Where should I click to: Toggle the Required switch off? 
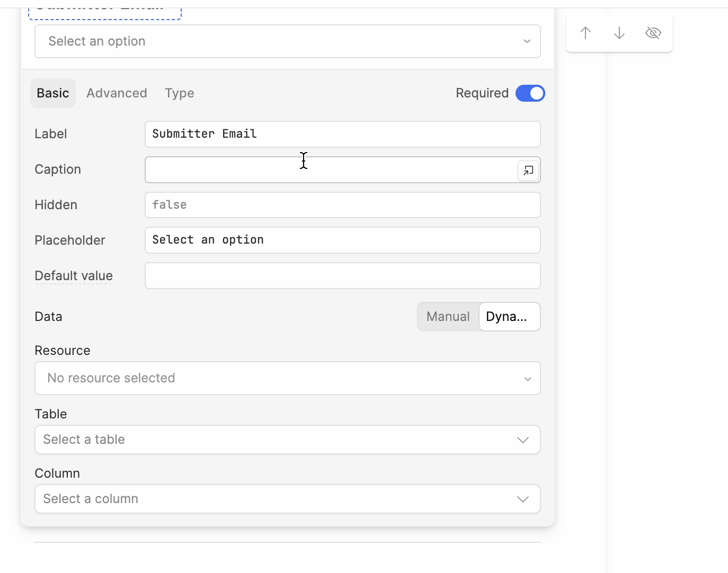(x=530, y=93)
